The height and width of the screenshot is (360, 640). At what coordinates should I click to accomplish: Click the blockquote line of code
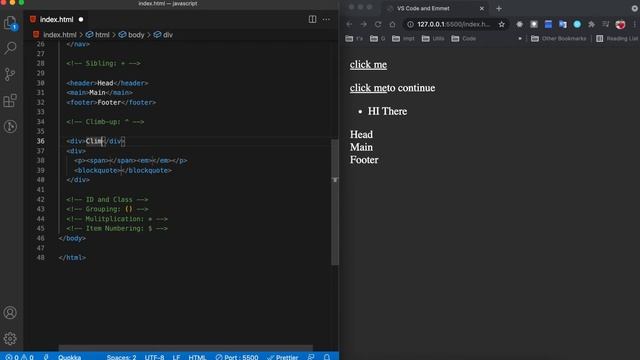(123, 170)
